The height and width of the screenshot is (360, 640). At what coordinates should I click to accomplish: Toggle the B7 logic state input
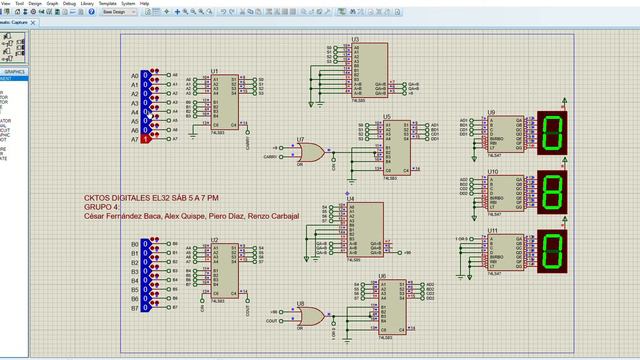pyautogui.click(x=145, y=308)
